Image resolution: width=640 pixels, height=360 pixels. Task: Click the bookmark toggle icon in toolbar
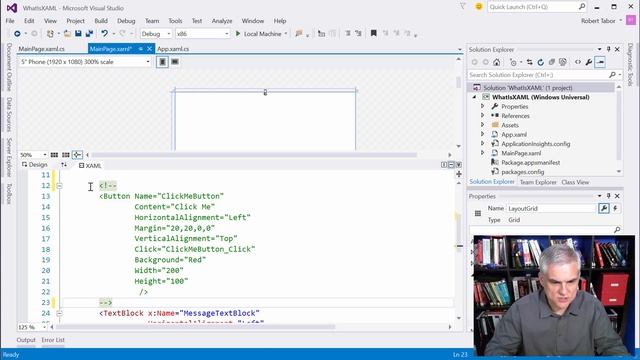pos(373,33)
